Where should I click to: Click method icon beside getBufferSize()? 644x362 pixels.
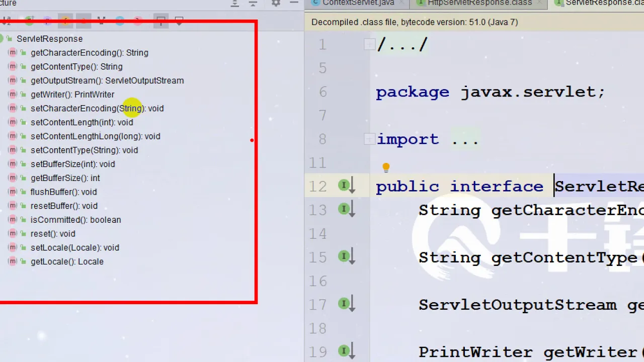13,177
